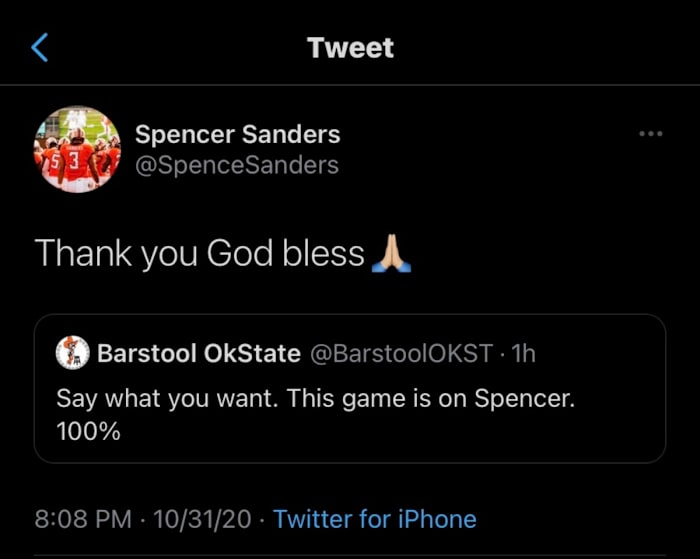Tap the back arrow in header
Viewport: 700px width, 559px height.
pyautogui.click(x=40, y=47)
